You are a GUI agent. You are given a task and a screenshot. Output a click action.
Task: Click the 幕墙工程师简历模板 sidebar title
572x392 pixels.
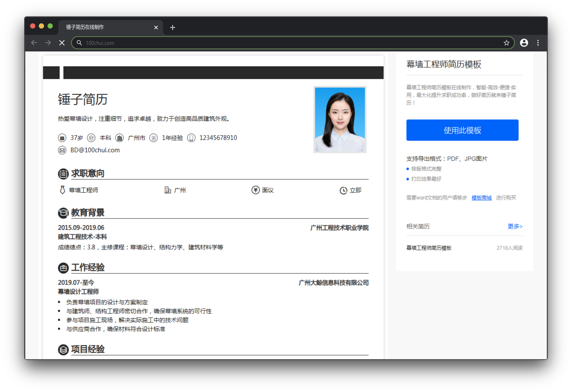coord(444,64)
